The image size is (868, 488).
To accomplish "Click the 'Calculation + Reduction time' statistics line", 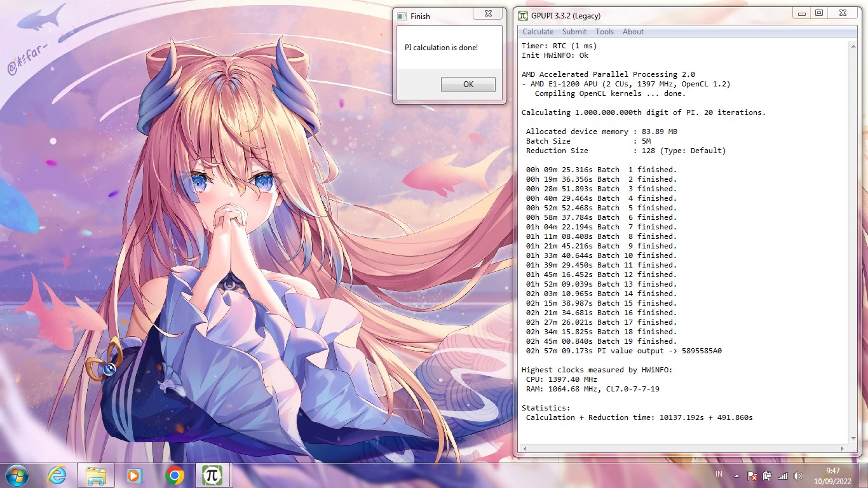I will 639,417.
